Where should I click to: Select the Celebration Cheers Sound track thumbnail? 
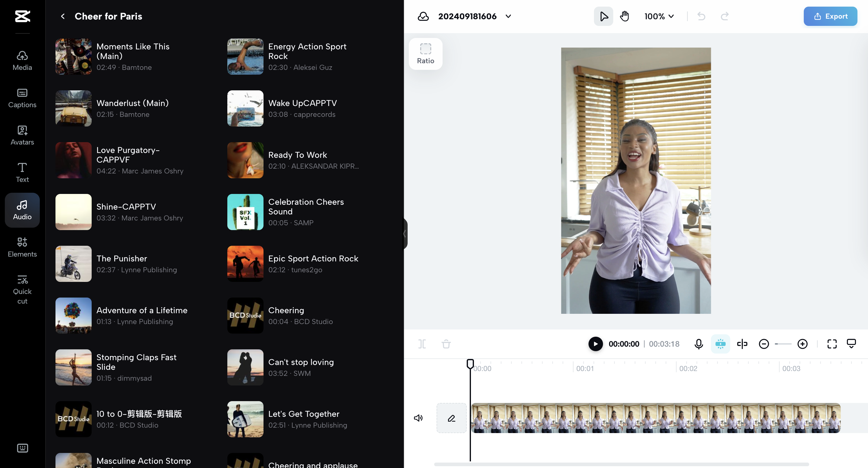click(245, 212)
